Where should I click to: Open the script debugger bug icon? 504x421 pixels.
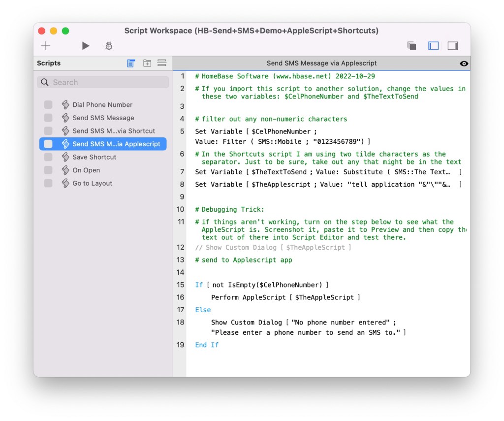tap(109, 46)
